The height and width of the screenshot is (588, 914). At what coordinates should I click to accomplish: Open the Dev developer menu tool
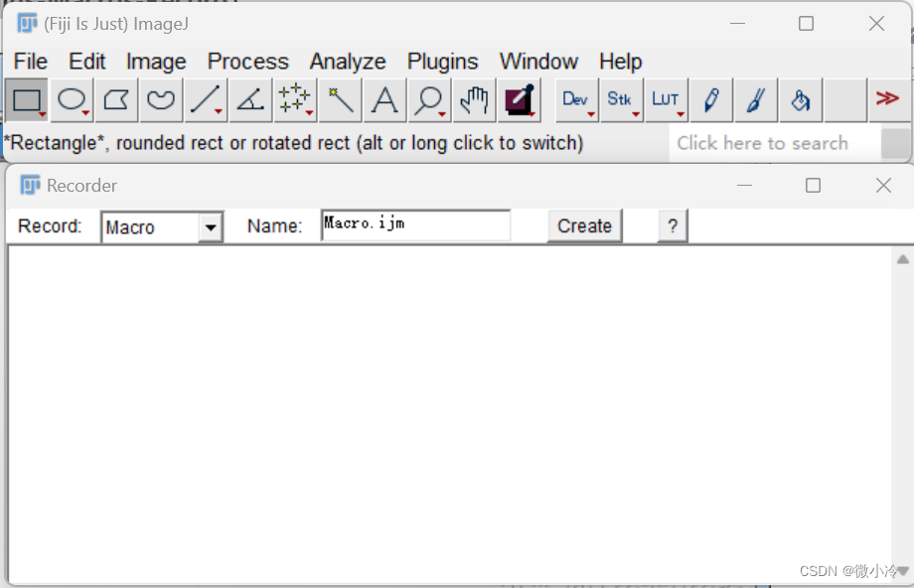click(x=576, y=99)
